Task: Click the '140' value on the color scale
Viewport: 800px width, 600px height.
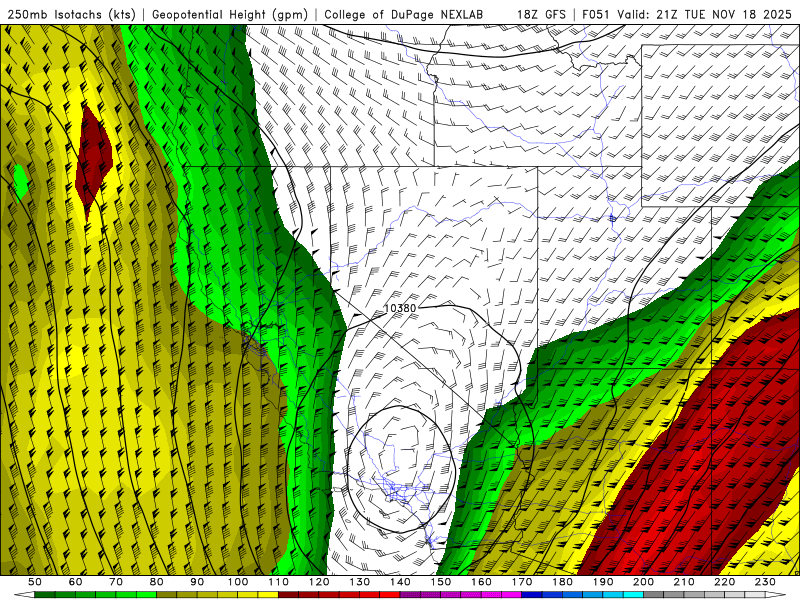Action: pos(400,582)
